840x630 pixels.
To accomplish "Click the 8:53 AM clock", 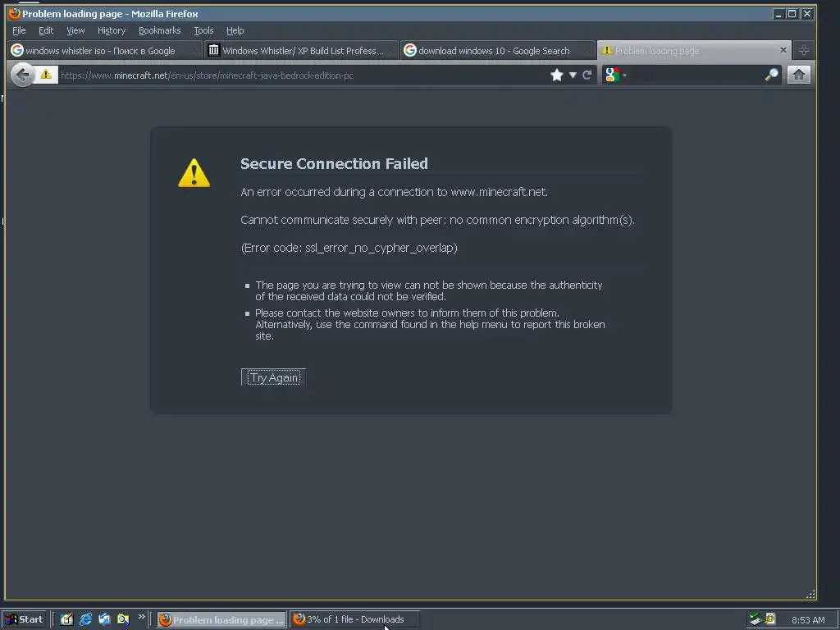I will (x=808, y=620).
